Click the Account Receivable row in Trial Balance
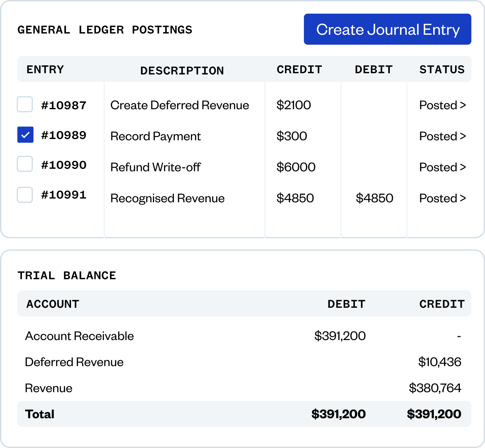 tap(79, 336)
